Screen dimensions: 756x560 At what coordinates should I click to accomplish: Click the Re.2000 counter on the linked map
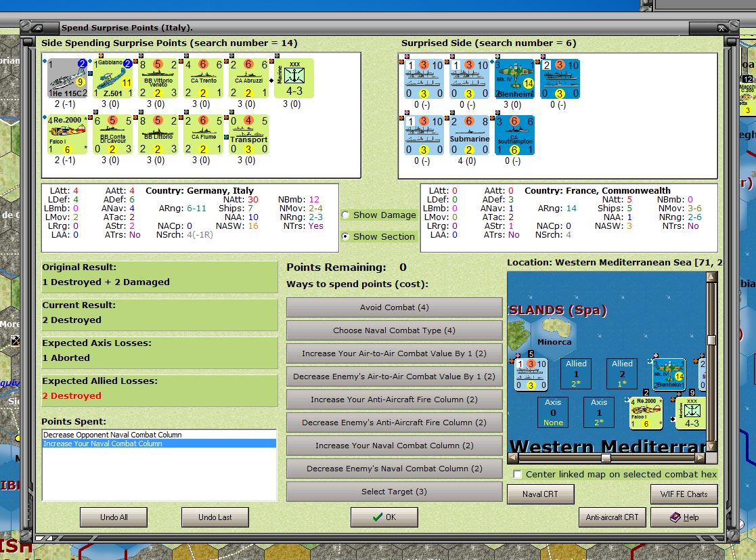(646, 413)
